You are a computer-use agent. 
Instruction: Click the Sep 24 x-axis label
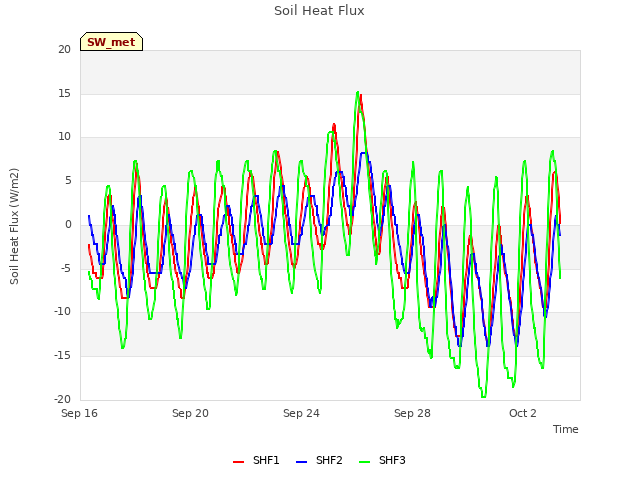[x=301, y=413]
